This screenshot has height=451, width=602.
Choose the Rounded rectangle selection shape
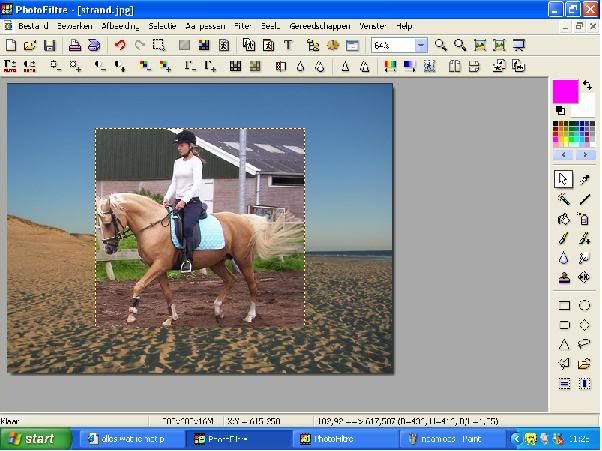(564, 325)
